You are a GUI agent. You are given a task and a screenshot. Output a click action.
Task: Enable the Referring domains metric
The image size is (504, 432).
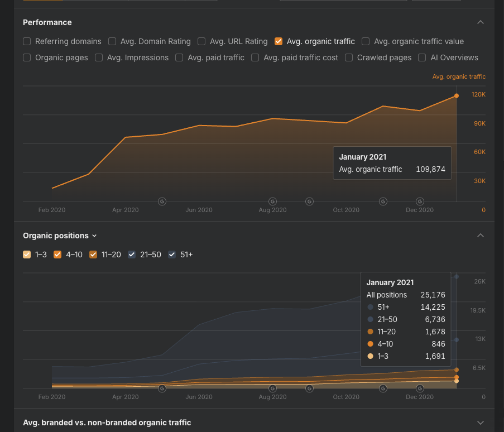[26, 41]
